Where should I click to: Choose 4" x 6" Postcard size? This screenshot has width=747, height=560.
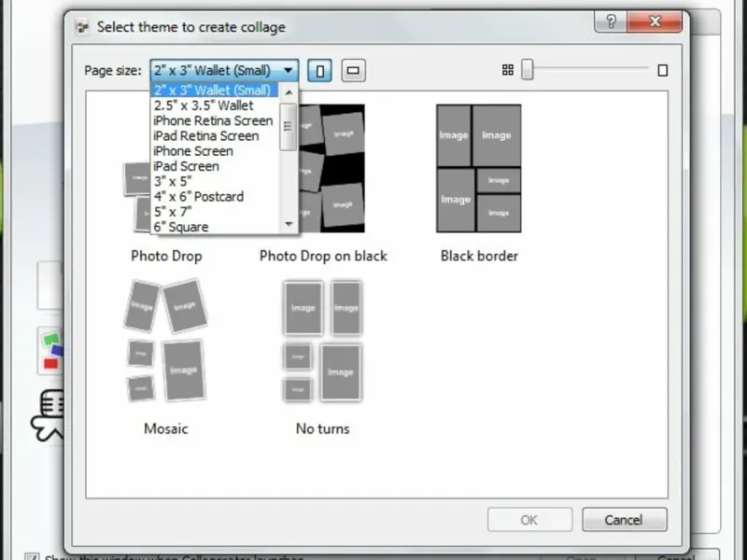coord(215,197)
